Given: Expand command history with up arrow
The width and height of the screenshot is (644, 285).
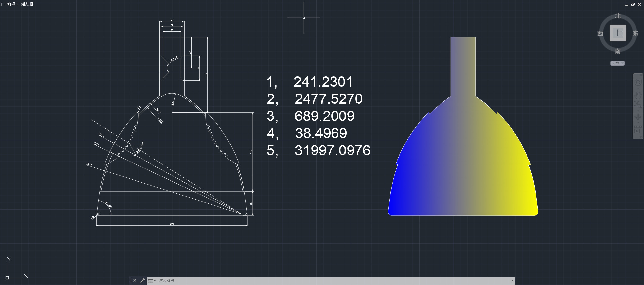Looking at the screenshot, I should (512, 281).
